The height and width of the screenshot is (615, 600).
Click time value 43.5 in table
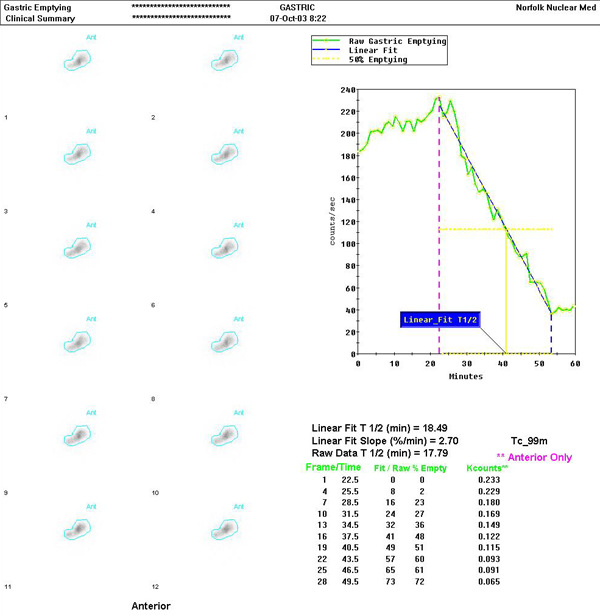click(350, 559)
